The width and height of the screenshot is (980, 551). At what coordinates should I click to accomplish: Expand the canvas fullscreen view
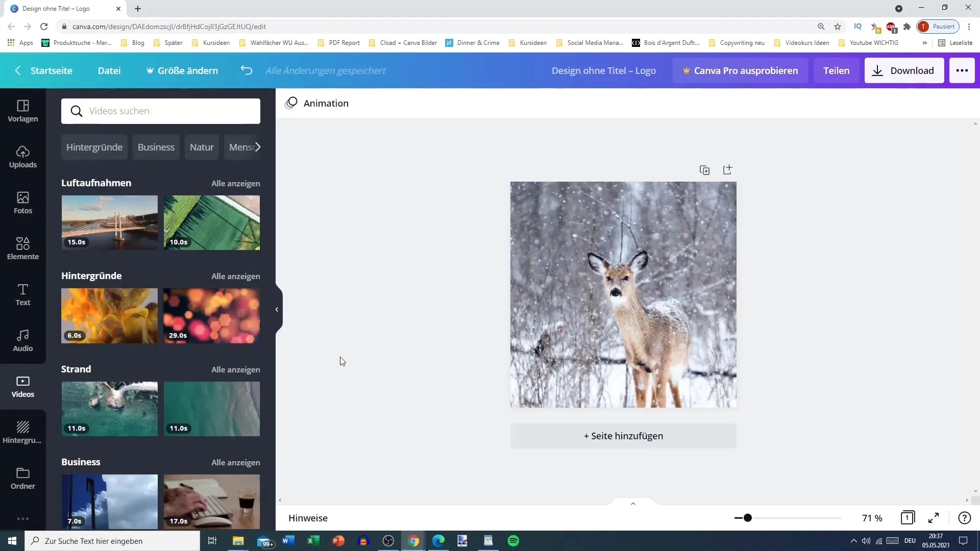click(935, 518)
